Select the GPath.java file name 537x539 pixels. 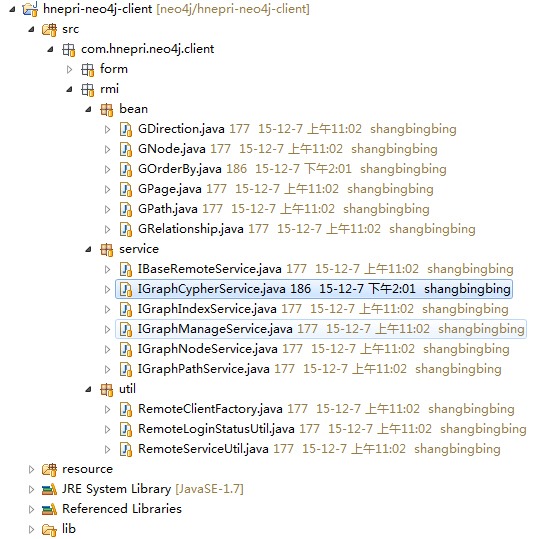pyautogui.click(x=168, y=209)
